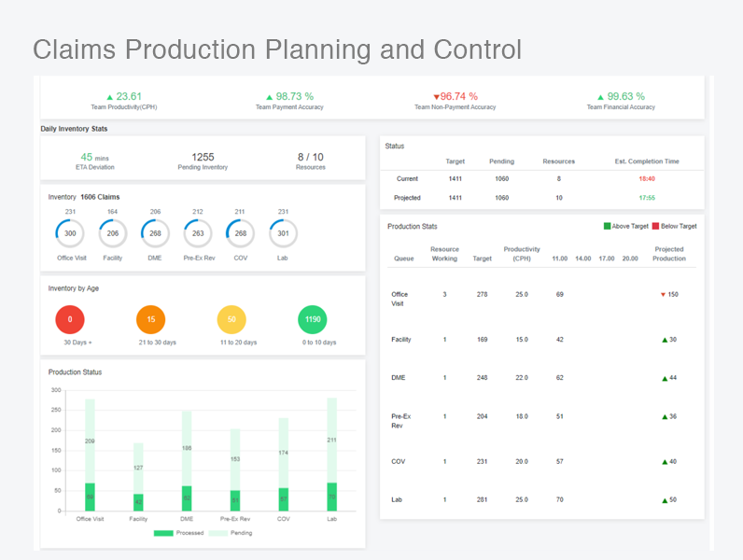The image size is (743, 560).
Task: Click the Office Visit row in Production Stats
Action: pyautogui.click(x=541, y=299)
